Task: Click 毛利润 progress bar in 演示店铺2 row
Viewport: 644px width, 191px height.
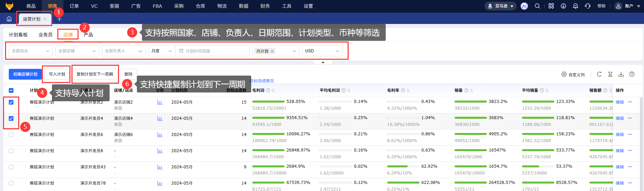Action: [x=268, y=102]
